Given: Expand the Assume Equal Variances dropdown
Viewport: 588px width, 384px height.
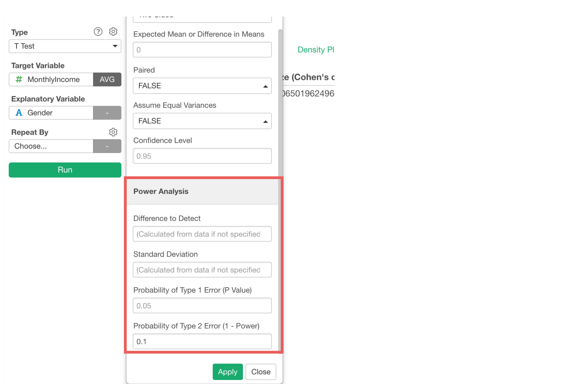Looking at the screenshot, I should click(202, 121).
